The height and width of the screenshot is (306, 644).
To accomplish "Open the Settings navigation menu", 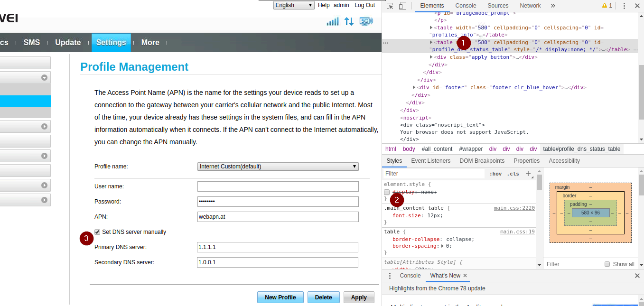I will coord(111,43).
